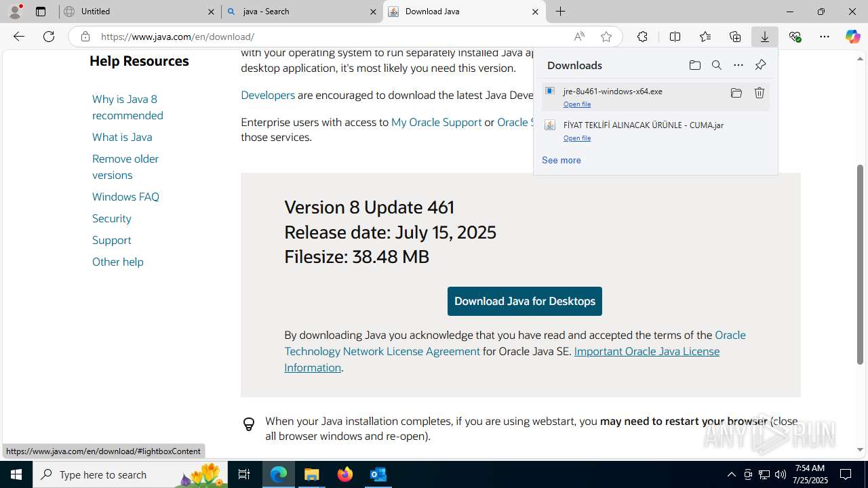This screenshot has width=868, height=488.
Task: Open Copilot sidebar icon
Action: [853, 37]
